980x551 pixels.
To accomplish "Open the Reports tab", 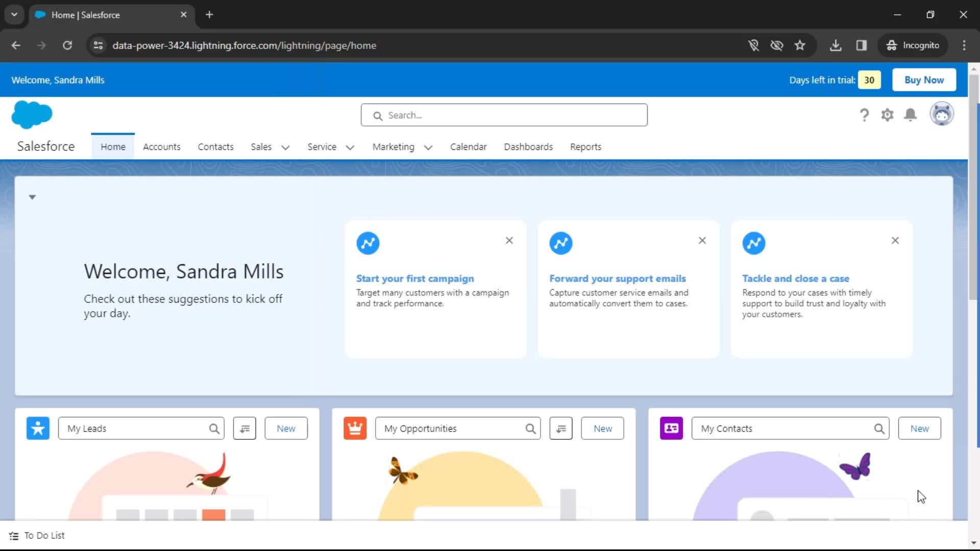I will click(x=585, y=147).
